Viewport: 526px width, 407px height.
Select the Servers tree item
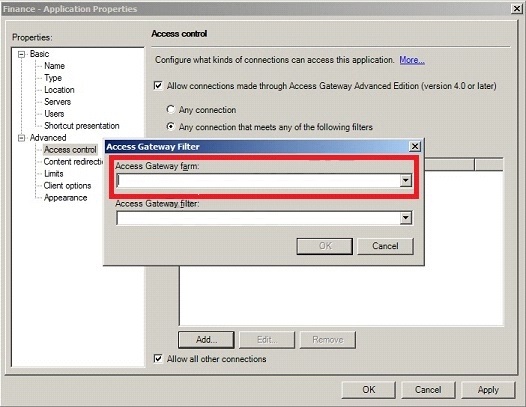57,102
